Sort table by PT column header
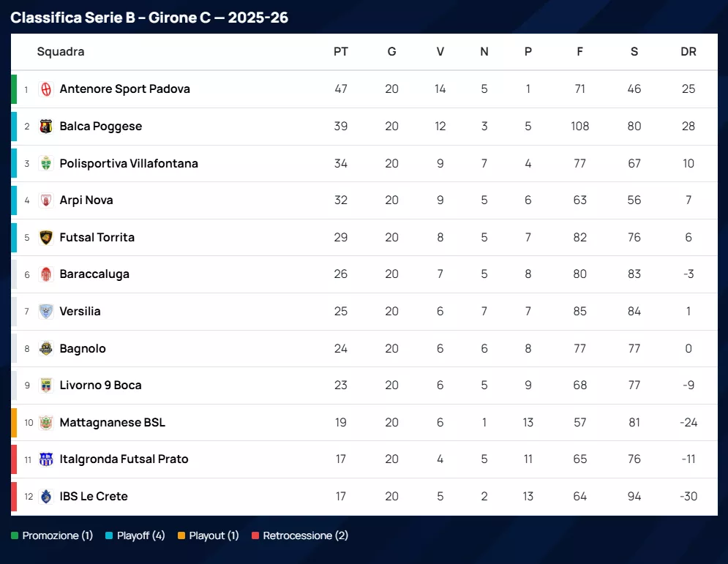The width and height of the screenshot is (728, 564). 341,52
